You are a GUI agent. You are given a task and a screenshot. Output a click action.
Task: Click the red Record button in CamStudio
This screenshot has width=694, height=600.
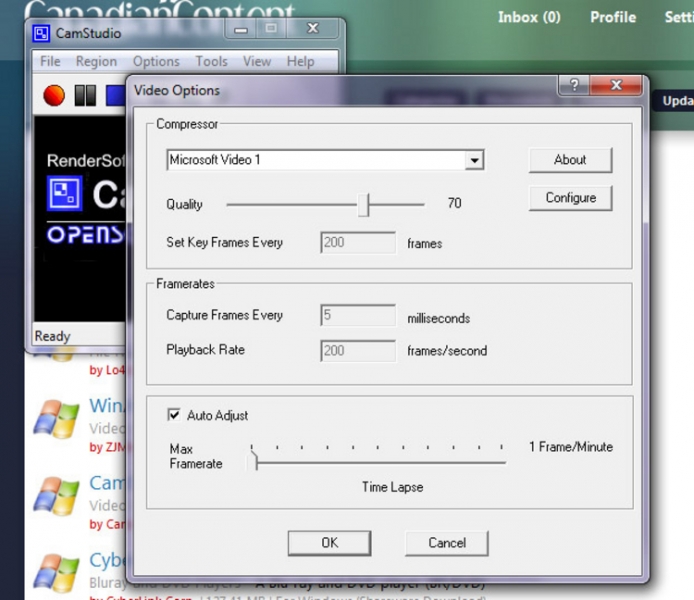pyautogui.click(x=54, y=95)
